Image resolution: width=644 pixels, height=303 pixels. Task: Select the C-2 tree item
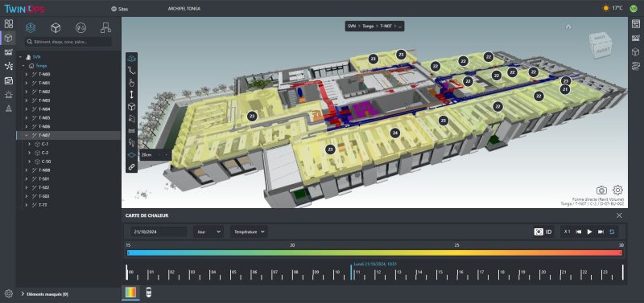[x=45, y=153]
